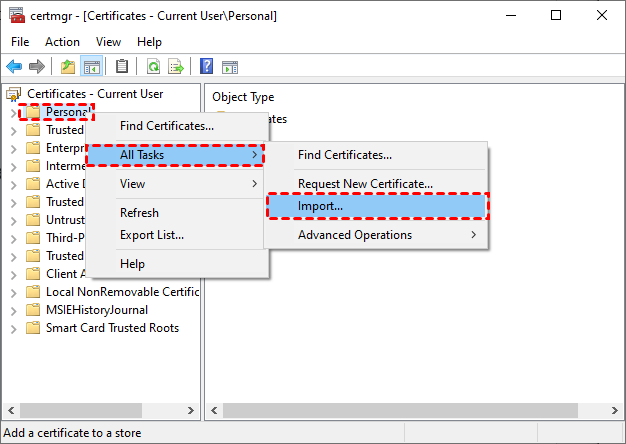Expand the Untrusted tree node
The width and height of the screenshot is (626, 444).
point(13,221)
